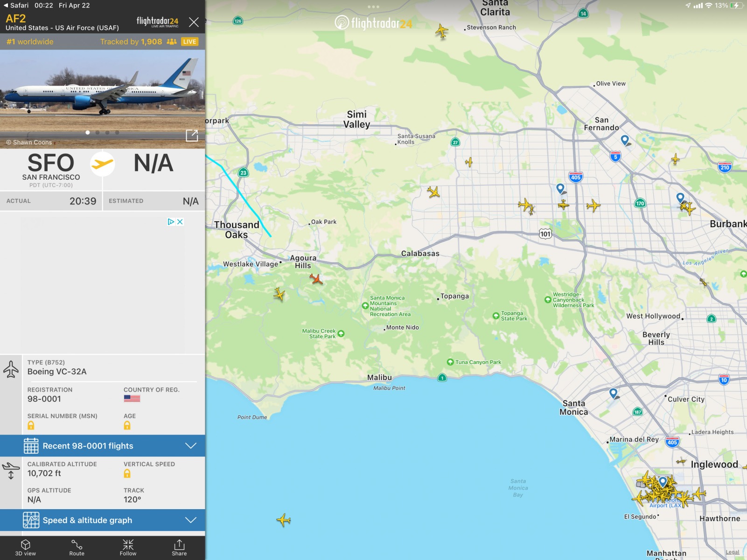Tap the airport pin near Santa Monica
The height and width of the screenshot is (560, 747).
(x=614, y=393)
